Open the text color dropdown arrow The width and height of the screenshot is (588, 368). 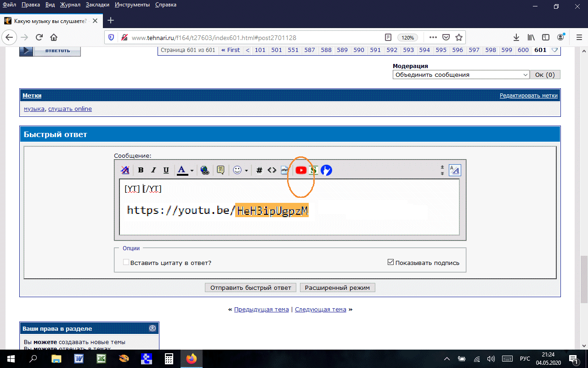(192, 171)
